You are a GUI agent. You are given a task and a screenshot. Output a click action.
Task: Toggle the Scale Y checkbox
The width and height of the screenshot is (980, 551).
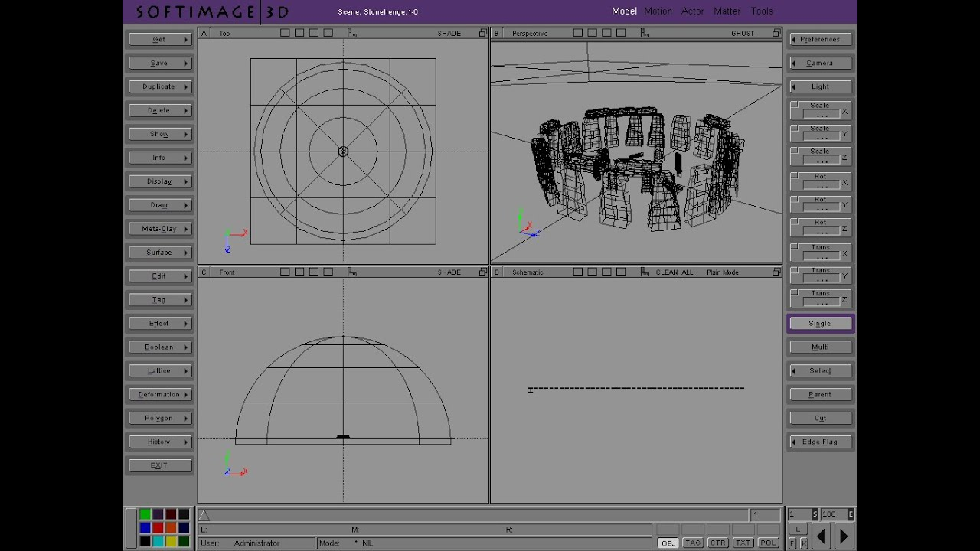point(795,128)
